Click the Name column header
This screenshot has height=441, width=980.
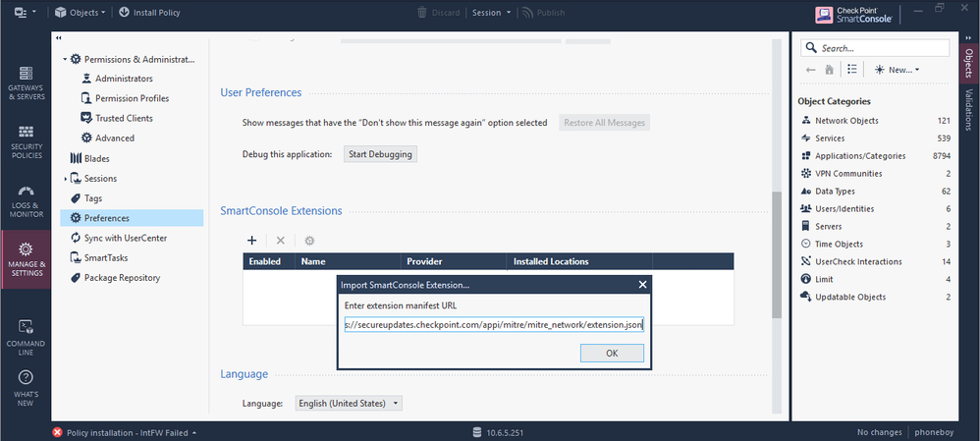pos(348,261)
